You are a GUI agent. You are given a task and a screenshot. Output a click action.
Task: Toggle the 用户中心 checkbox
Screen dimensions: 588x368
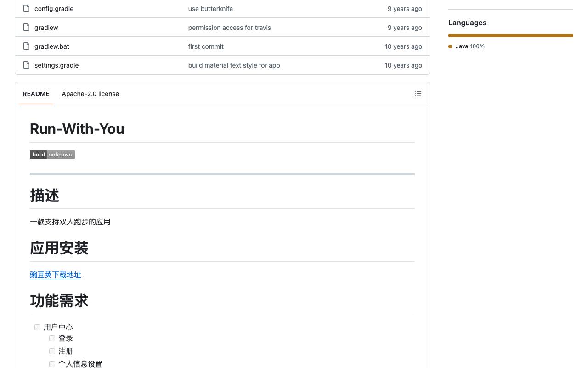pos(37,327)
